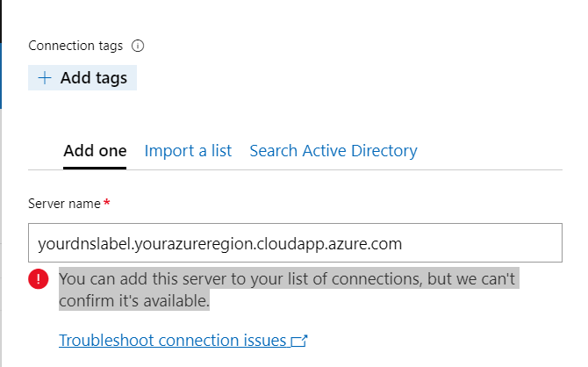Focus the Server name input field

pos(295,243)
